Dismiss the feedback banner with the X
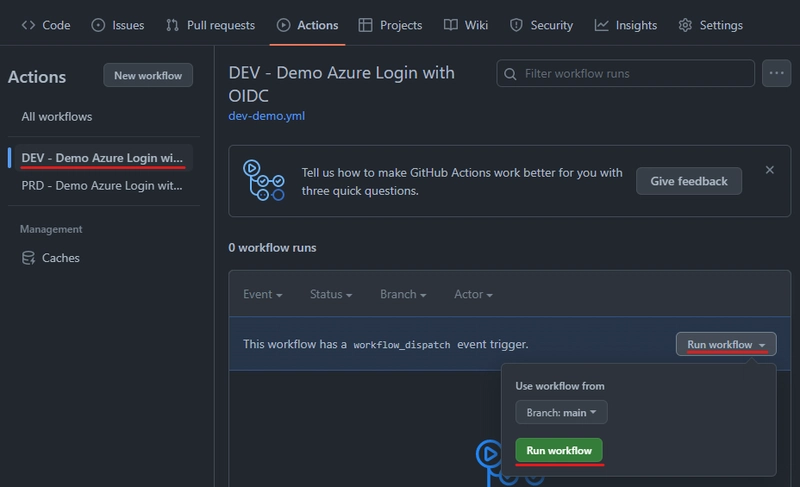 pos(769,170)
